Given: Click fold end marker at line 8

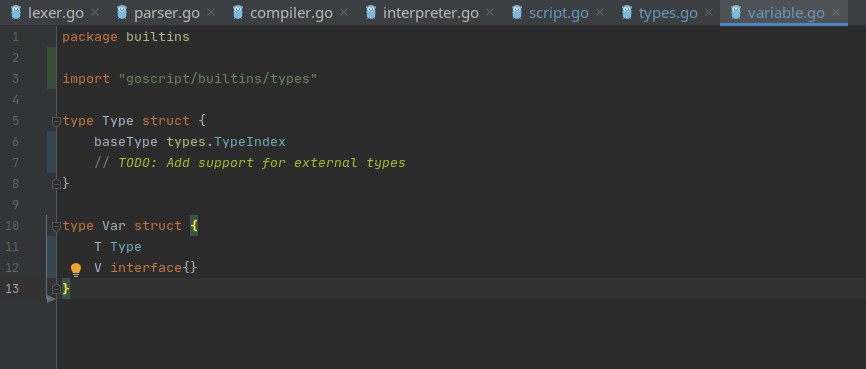Looking at the screenshot, I should pyautogui.click(x=56, y=183).
